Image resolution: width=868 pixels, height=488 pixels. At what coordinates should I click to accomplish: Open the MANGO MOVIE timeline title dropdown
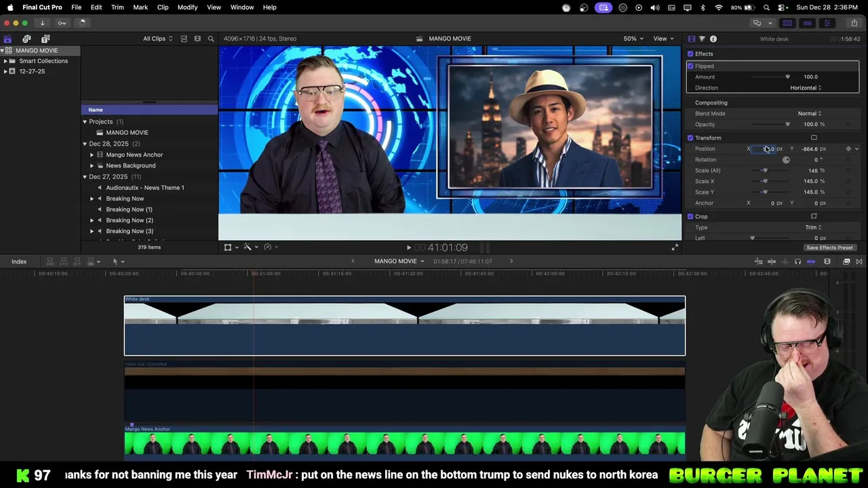(399, 261)
